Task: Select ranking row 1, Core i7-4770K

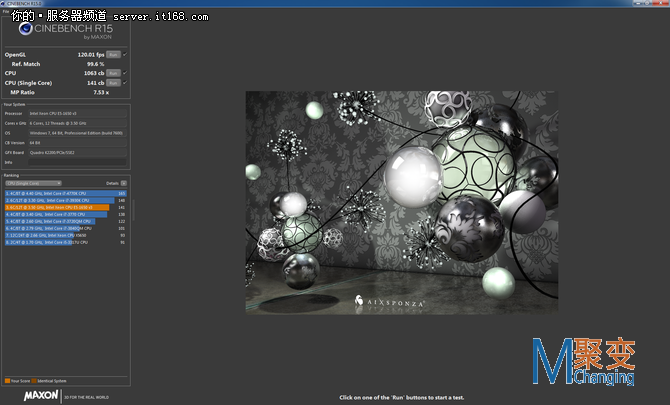Action: 66,194
